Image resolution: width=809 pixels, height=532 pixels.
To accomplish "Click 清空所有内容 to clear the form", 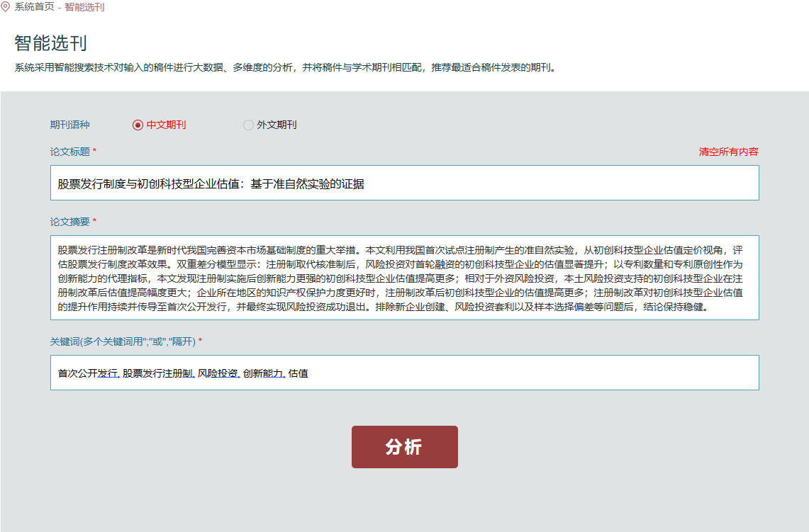I will click(728, 152).
